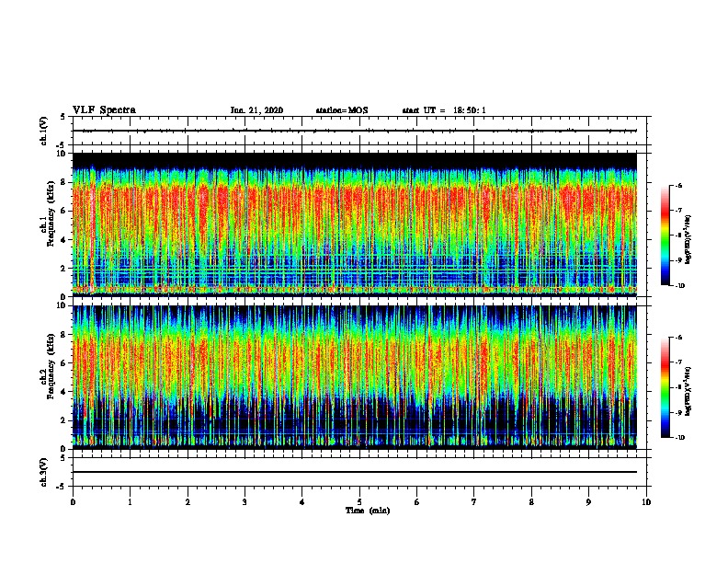Screen dimensions: 728x563
Task: Click the "start UT = 18:50: 1" text
Action: 444,110
